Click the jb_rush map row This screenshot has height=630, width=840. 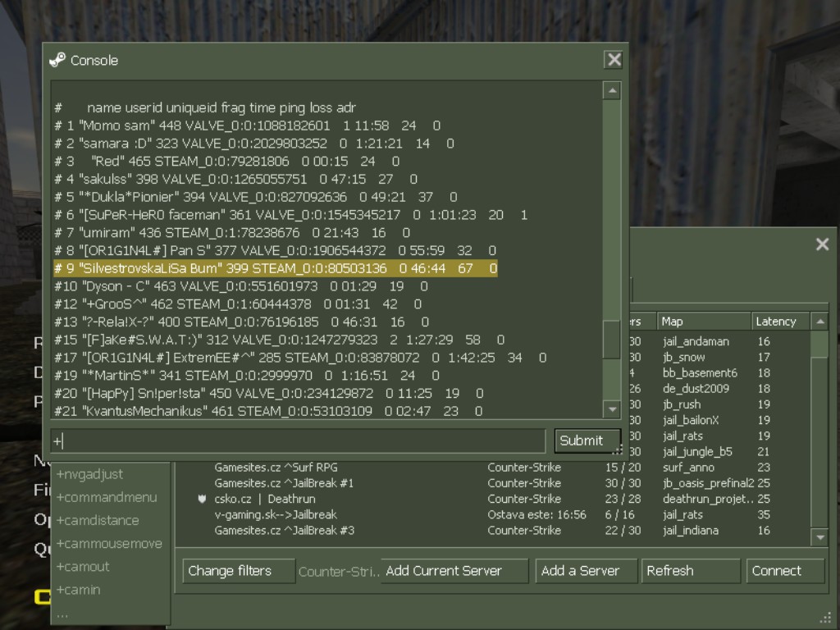[x=682, y=404]
